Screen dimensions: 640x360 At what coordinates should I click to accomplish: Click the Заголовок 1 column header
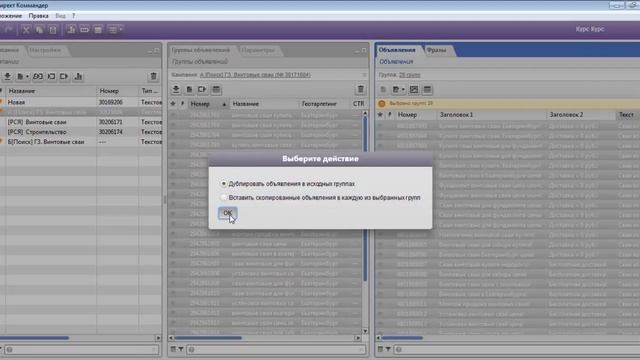tap(491, 115)
